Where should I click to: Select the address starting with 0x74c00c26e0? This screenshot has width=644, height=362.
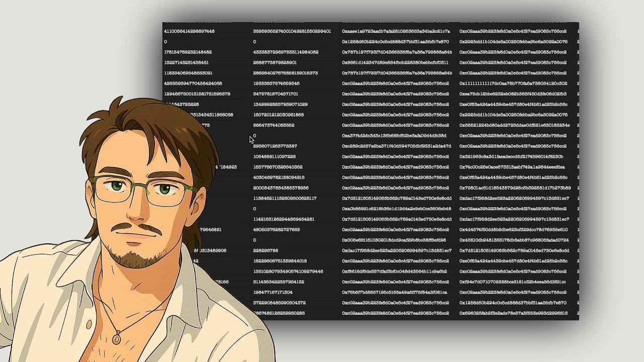512,167
